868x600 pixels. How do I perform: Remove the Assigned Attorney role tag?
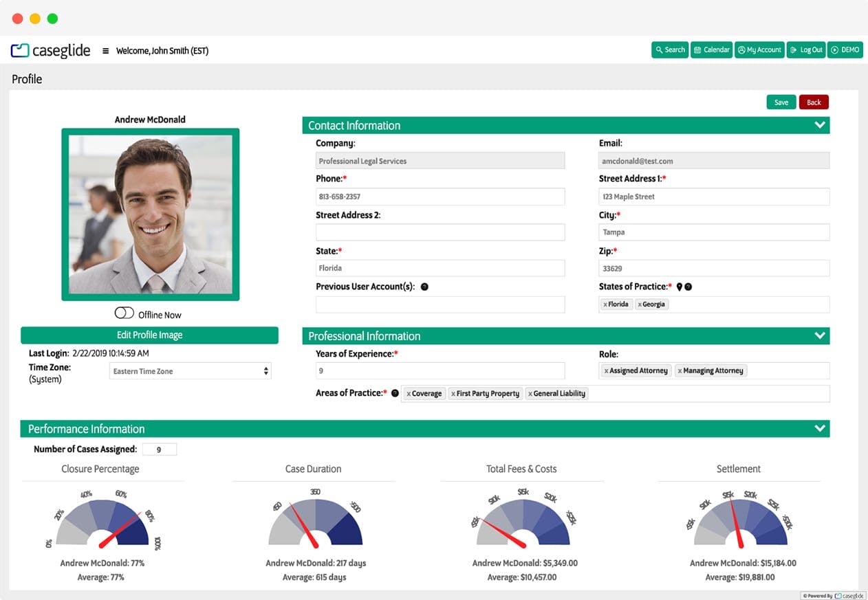click(606, 371)
